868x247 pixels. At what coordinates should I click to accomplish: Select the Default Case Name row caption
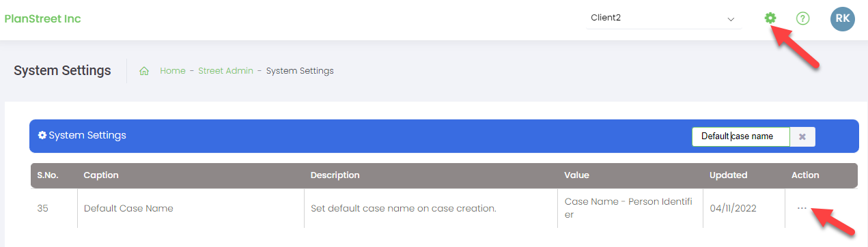pyautogui.click(x=128, y=208)
